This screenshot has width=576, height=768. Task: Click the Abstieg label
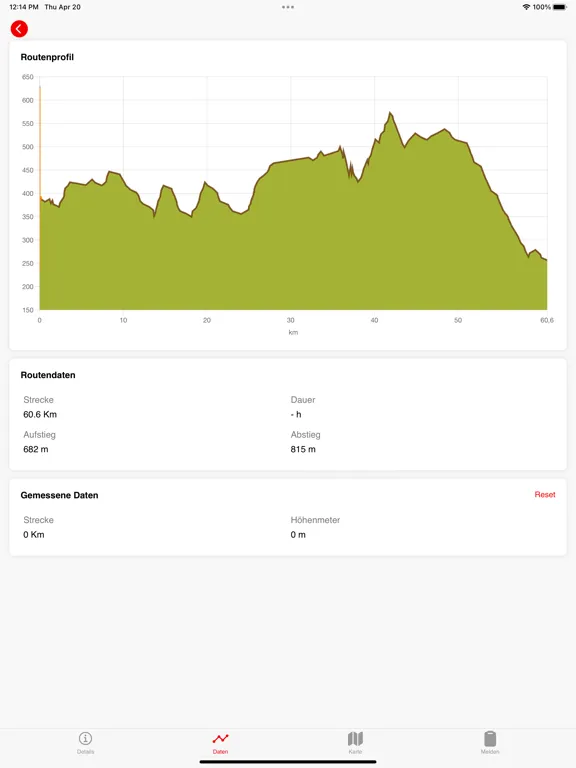coord(306,435)
